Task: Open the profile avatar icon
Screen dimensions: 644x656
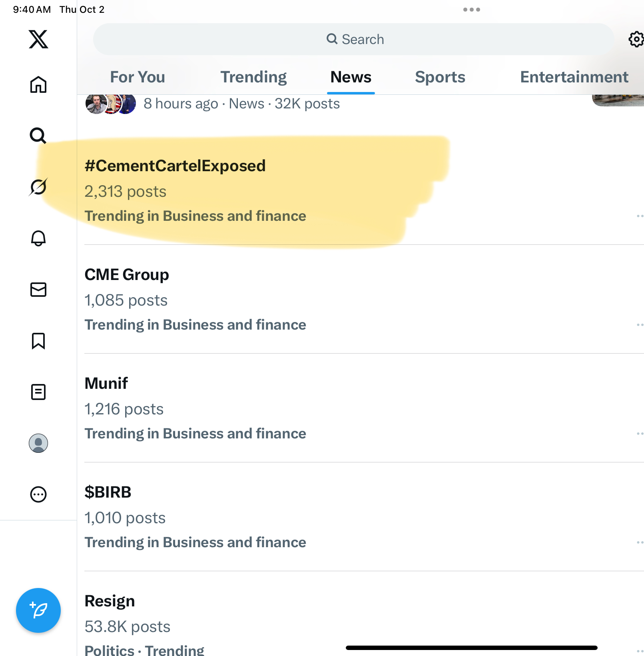Action: [38, 443]
